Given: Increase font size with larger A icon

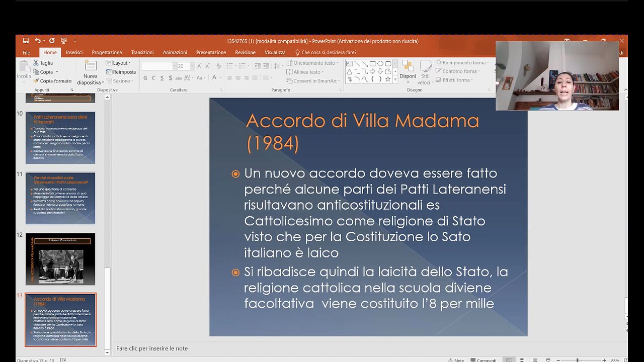Looking at the screenshot, I should [x=200, y=66].
